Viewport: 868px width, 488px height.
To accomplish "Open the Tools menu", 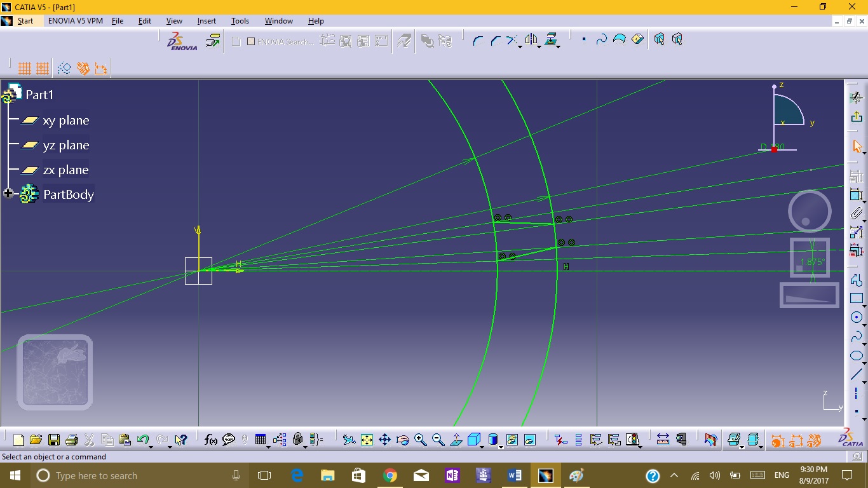I will pyautogui.click(x=240, y=21).
